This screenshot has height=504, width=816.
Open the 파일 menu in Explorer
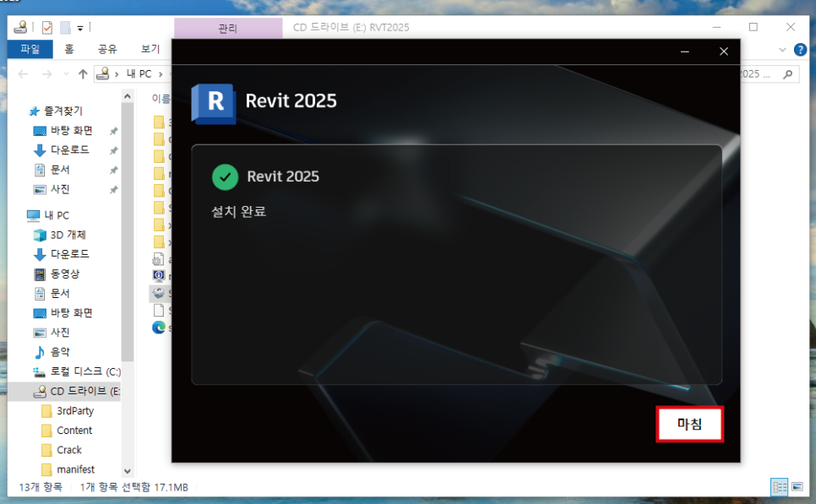point(30,49)
